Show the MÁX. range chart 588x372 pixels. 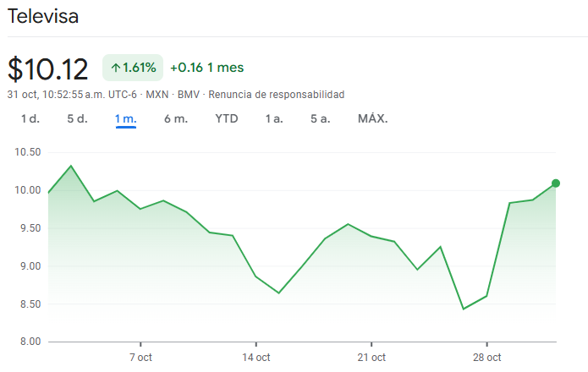(373, 118)
